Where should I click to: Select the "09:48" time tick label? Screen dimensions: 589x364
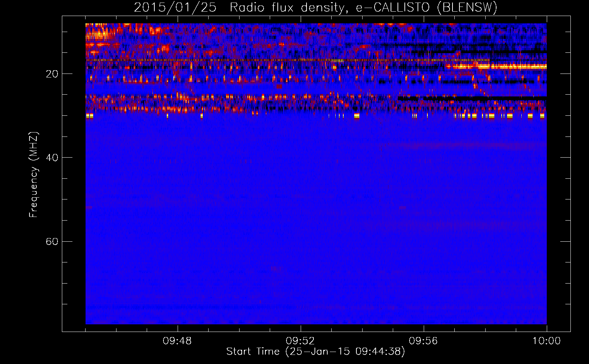(177, 341)
